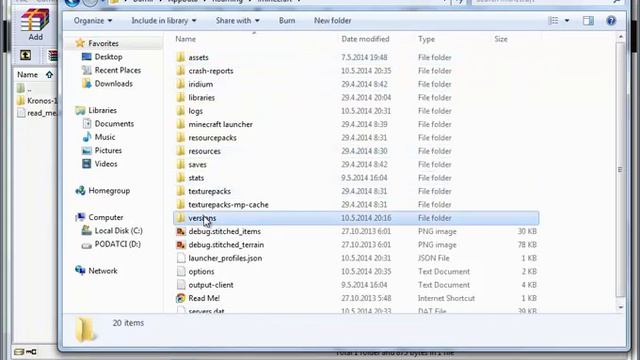Select the resourcepacks folder icon
Image resolution: width=640 pixels, height=360 pixels.
181,138
